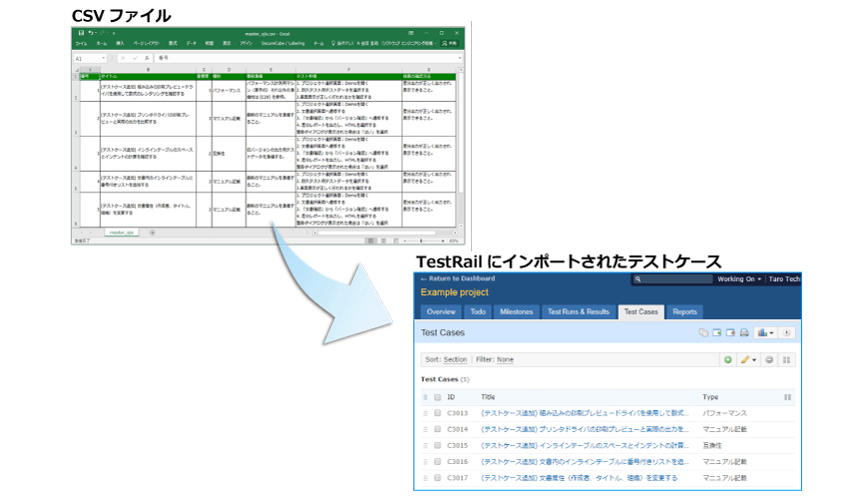The width and height of the screenshot is (868, 499).
Task: Open the Reports tab
Action: (x=684, y=311)
